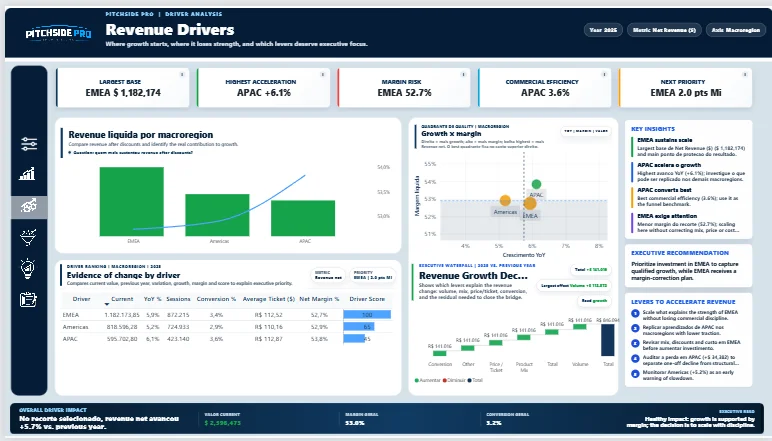The width and height of the screenshot is (772, 441).
Task: Open the filters sliders icon in sidebar
Action: click(29, 144)
